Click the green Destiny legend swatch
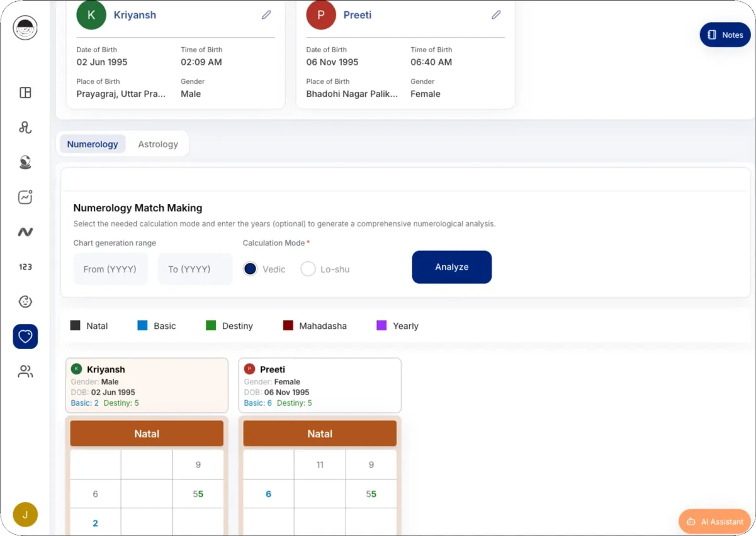This screenshot has width=756, height=536. (x=211, y=325)
